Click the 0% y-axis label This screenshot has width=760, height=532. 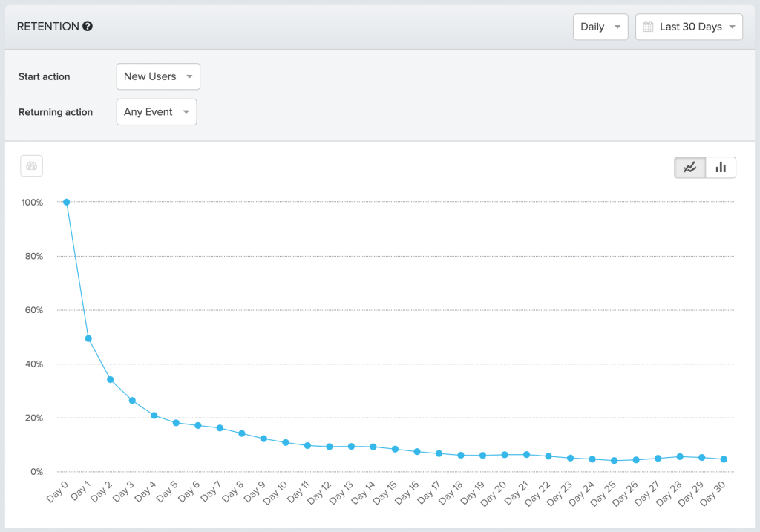tap(37, 471)
